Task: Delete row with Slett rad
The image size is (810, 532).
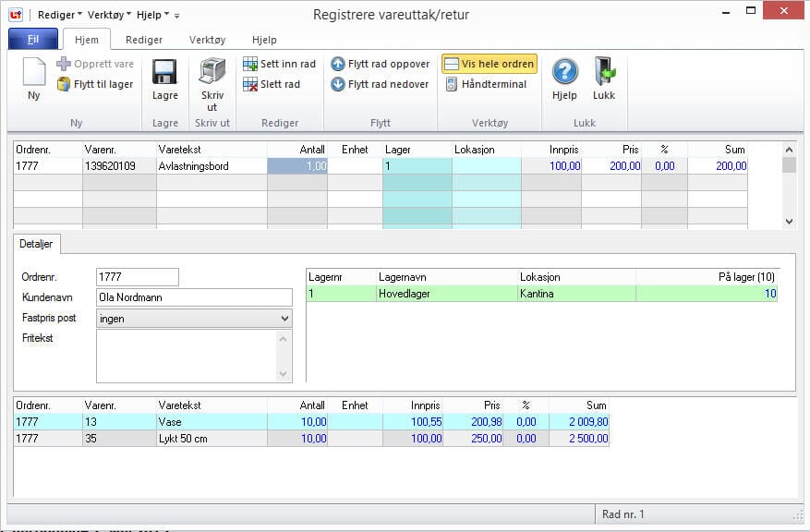Action: coord(250,84)
